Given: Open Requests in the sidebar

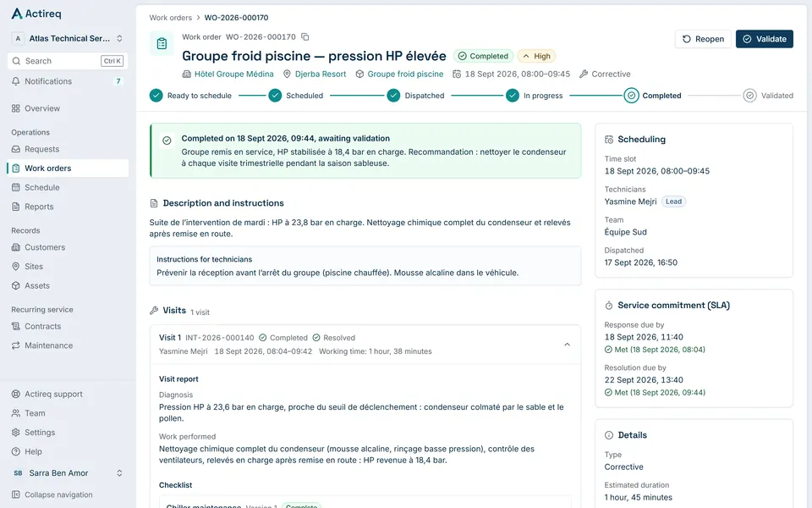Looking at the screenshot, I should [68, 149].
